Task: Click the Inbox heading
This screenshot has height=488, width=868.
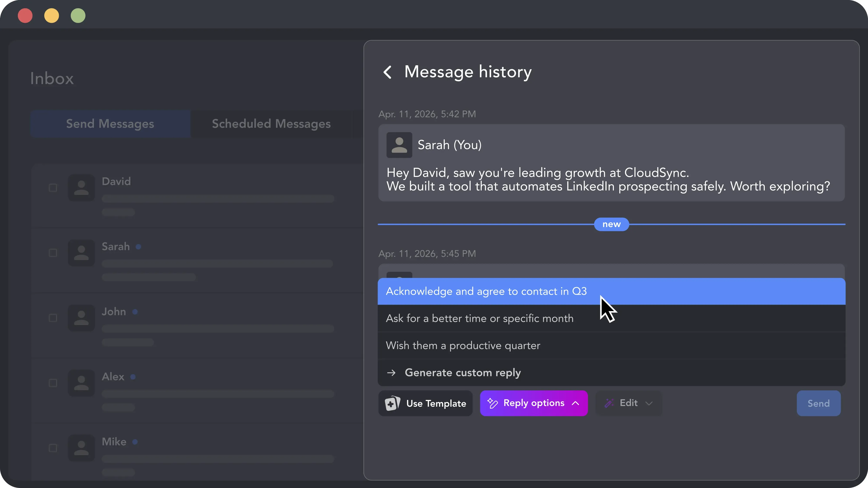Action: (52, 79)
